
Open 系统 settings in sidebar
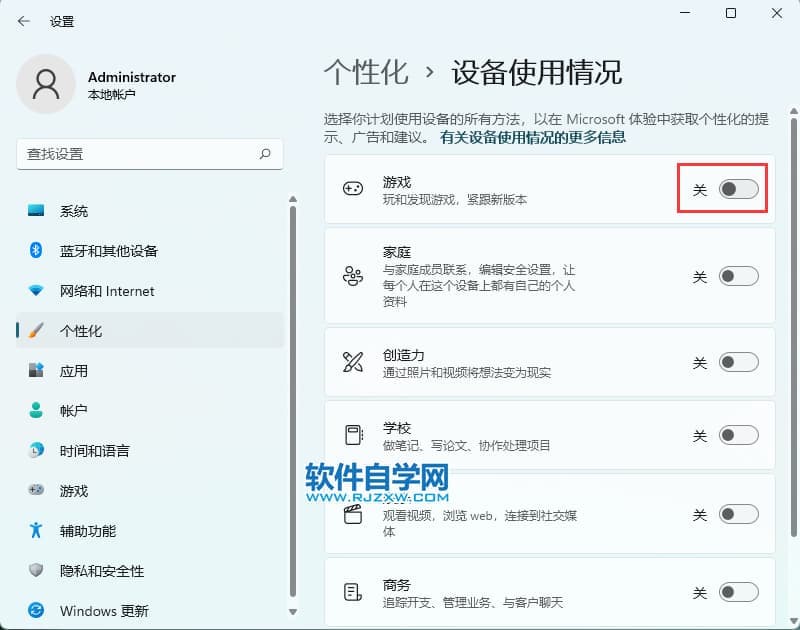tap(74, 211)
